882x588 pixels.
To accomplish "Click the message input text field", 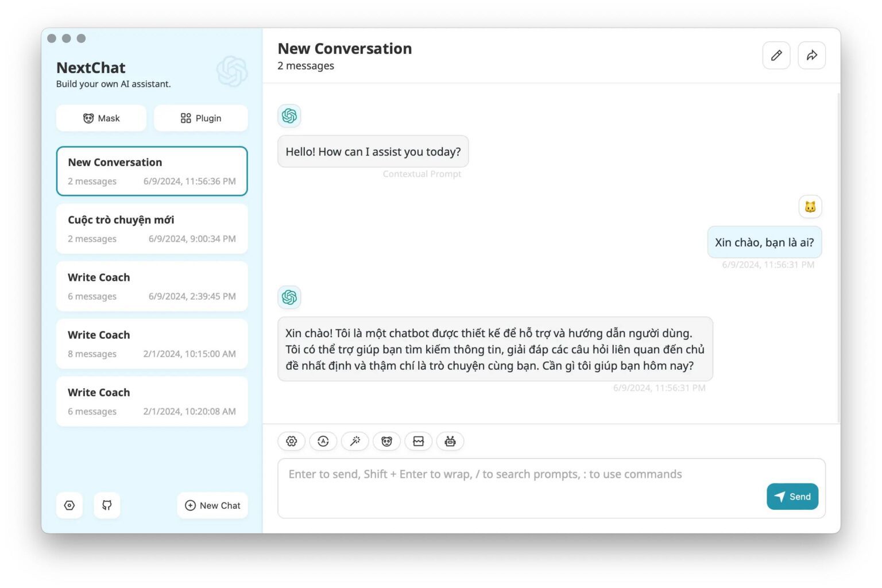I will [x=517, y=488].
